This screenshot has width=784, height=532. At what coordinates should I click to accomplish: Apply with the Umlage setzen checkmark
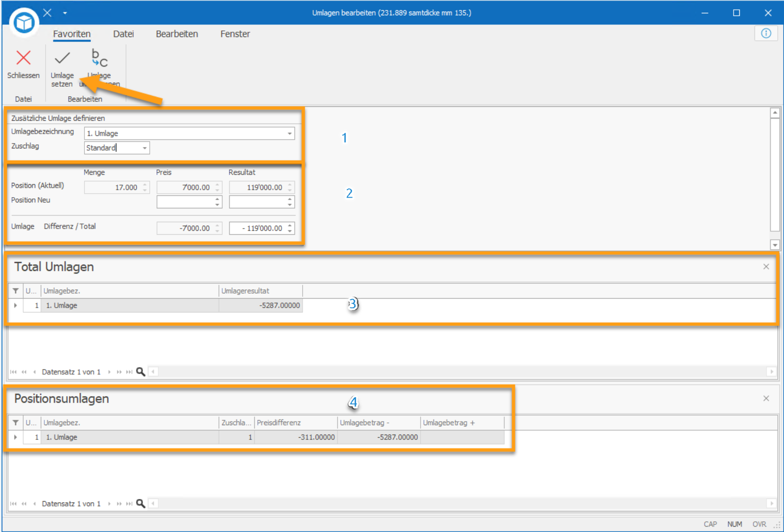pyautogui.click(x=62, y=58)
